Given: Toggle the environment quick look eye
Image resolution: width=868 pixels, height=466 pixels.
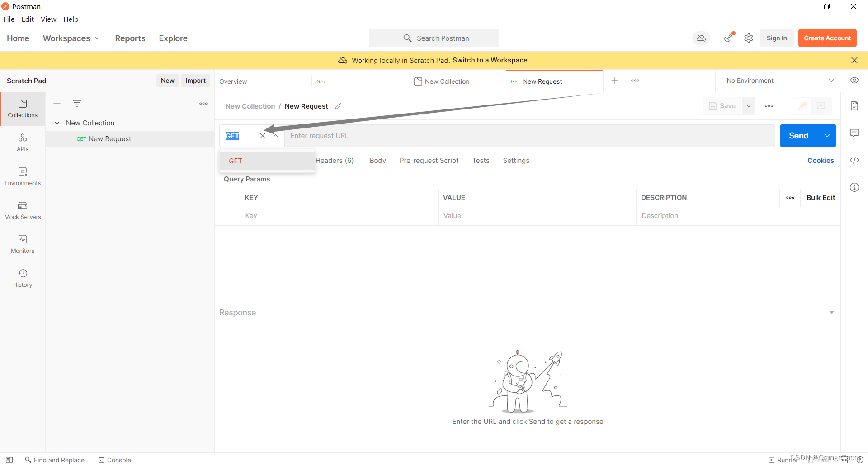Looking at the screenshot, I should [854, 81].
